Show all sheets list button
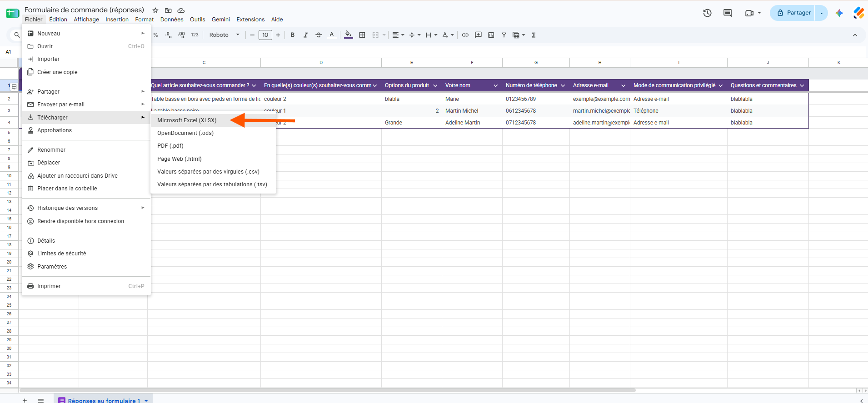This screenshot has height=403, width=868. tap(41, 400)
